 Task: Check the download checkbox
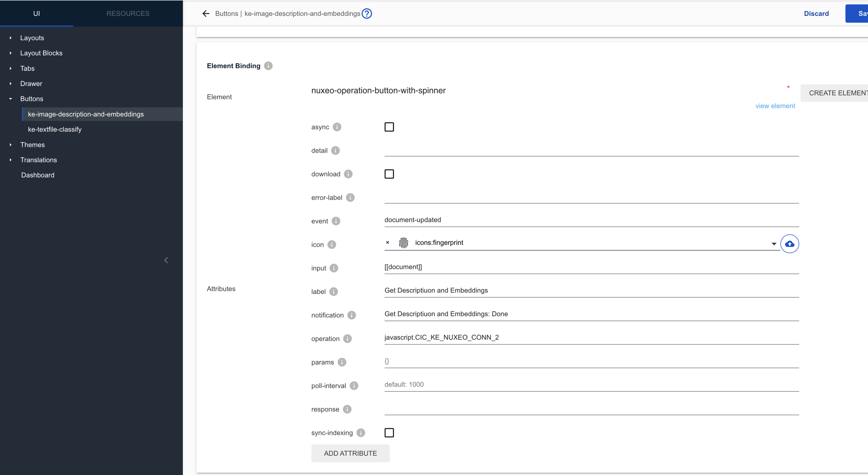coord(389,174)
